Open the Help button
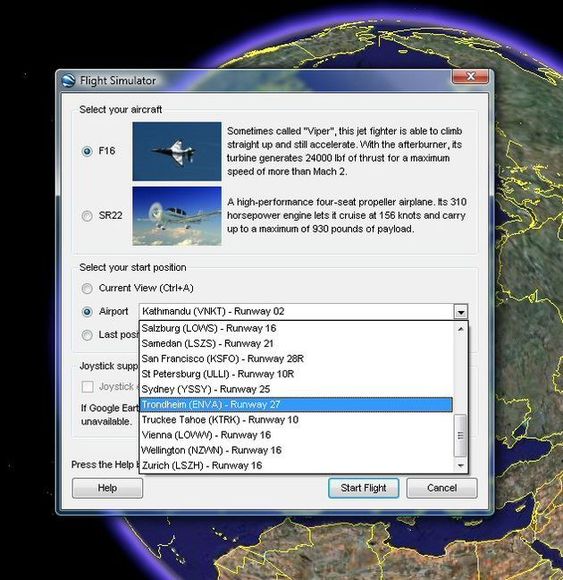The height and width of the screenshot is (580, 563). [x=107, y=488]
